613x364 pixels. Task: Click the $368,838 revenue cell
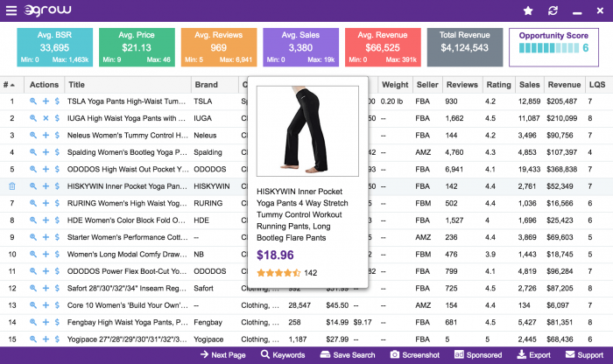click(x=562, y=169)
